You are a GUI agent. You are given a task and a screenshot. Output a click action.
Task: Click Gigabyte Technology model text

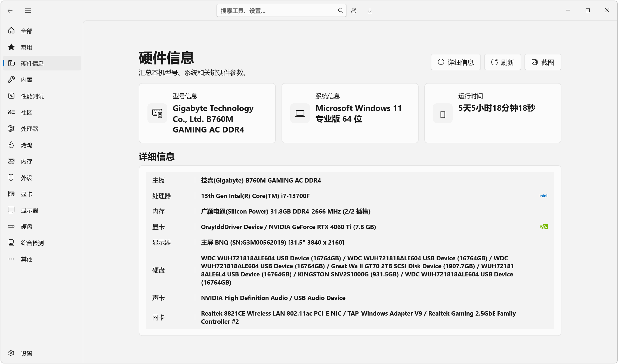pyautogui.click(x=213, y=119)
